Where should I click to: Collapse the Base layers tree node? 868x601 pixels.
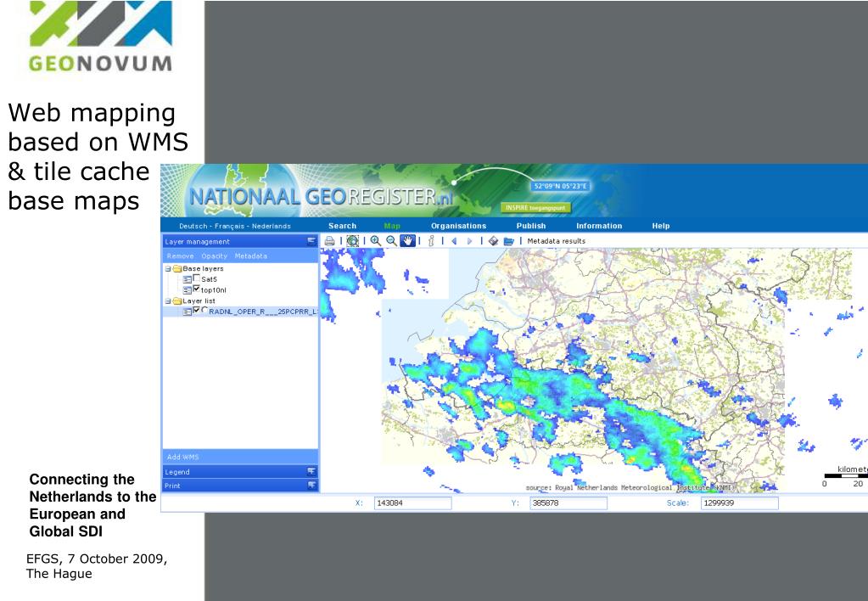click(168, 268)
